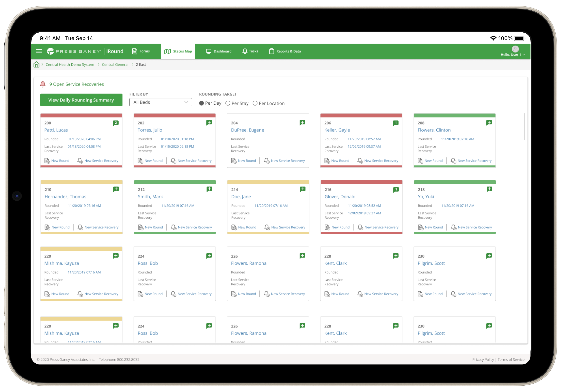Click the vertical scrollbar of bed list
The height and width of the screenshot is (392, 562).
coord(525,127)
